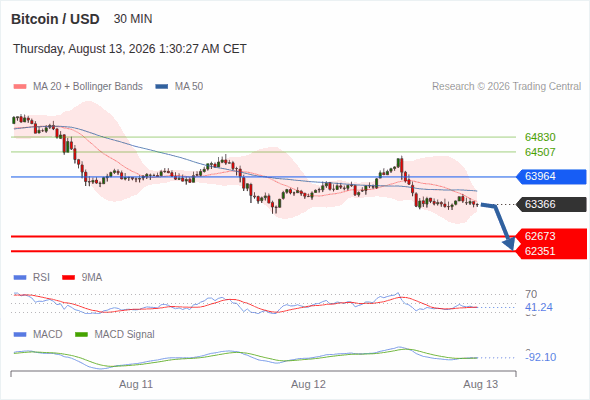Click the MA 50 legend label
The width and height of the screenshot is (590, 400).
189,87
